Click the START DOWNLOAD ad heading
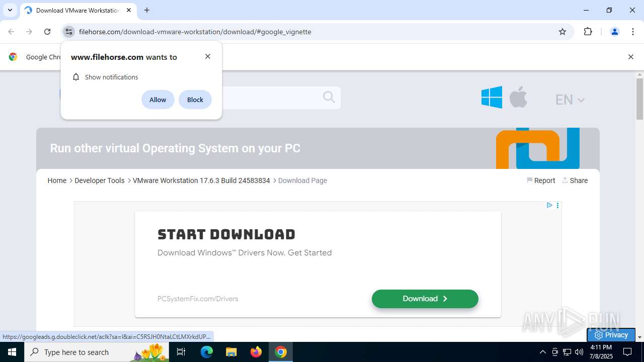Screen dimensions: 644x362 [x=226, y=234]
